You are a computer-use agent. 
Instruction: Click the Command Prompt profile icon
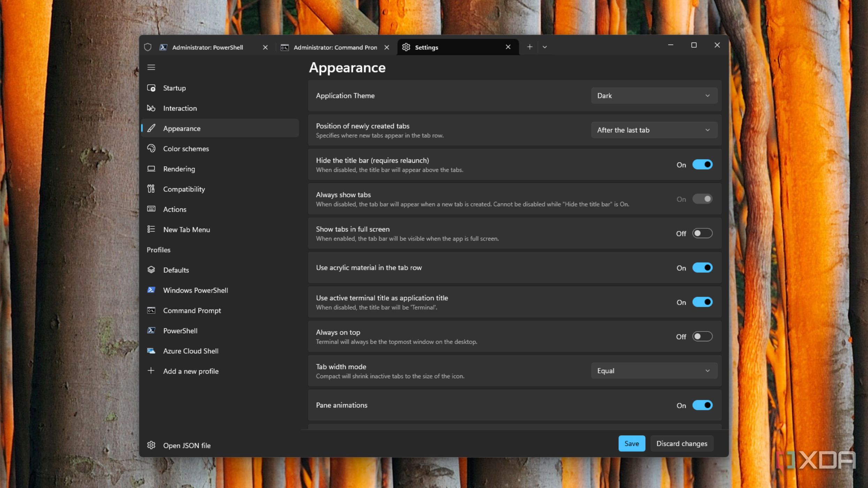pos(151,310)
